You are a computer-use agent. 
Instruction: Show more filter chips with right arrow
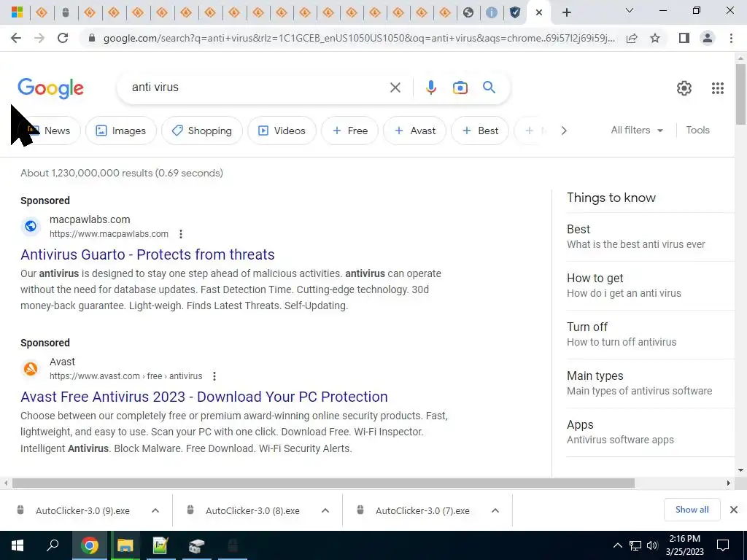(x=564, y=131)
